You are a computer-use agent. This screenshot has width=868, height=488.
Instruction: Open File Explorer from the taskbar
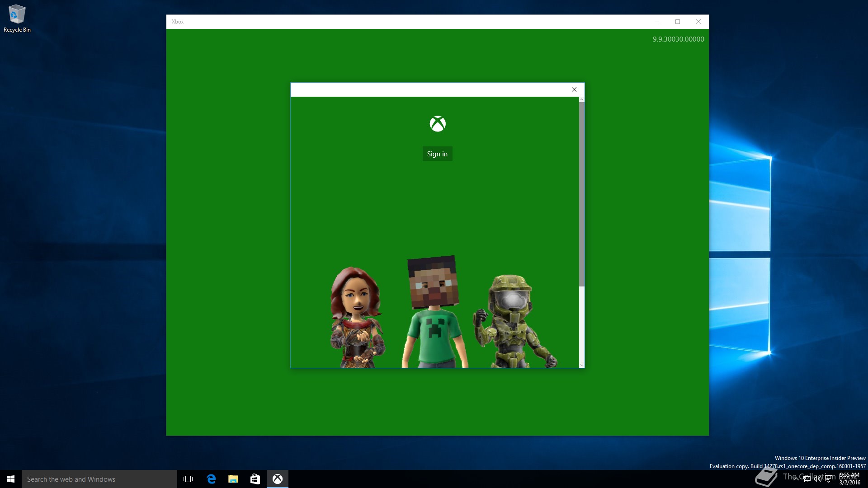[233, 479]
